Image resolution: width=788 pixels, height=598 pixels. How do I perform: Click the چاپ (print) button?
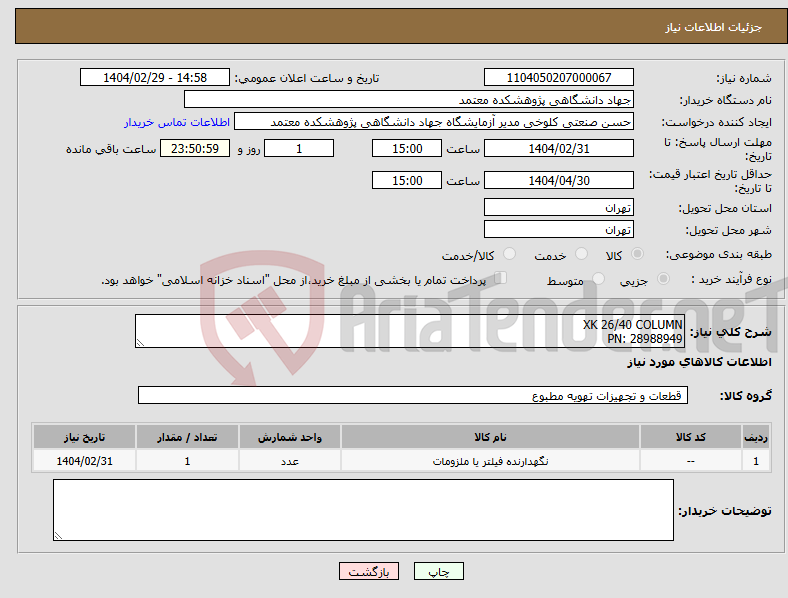click(439, 571)
